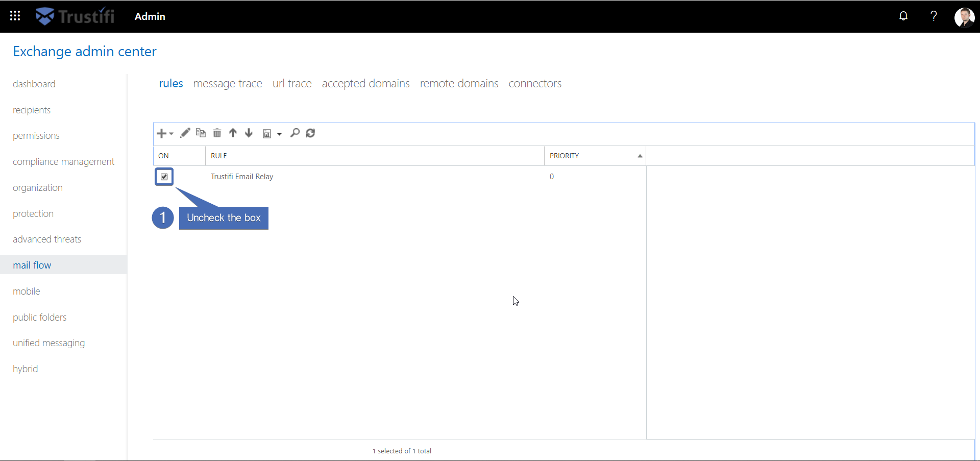
Task: Open the edit pencil icon to modify rule
Action: [x=185, y=133]
